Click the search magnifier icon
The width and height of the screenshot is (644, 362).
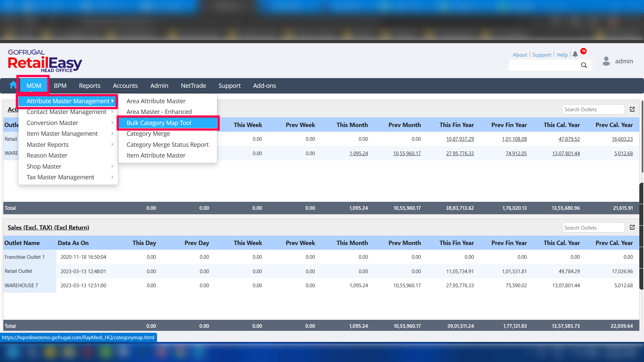[584, 65]
